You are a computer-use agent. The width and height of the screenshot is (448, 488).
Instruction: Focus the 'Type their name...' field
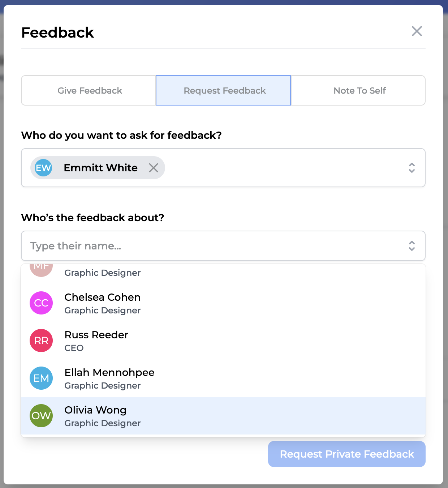pyautogui.click(x=210, y=246)
